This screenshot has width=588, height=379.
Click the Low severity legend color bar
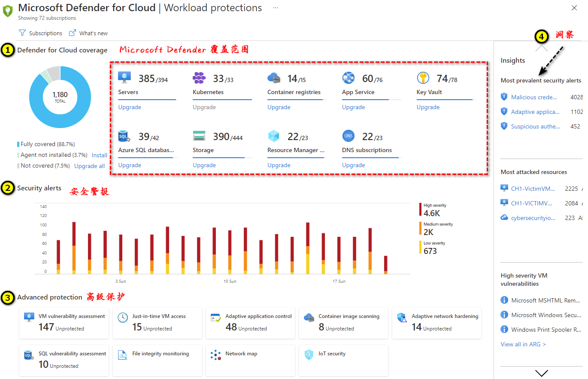421,247
